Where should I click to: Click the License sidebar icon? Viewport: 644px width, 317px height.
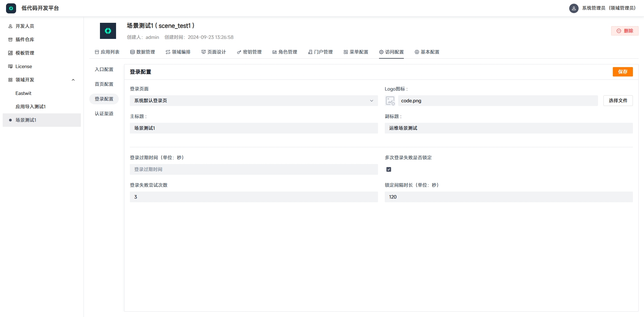click(x=10, y=66)
